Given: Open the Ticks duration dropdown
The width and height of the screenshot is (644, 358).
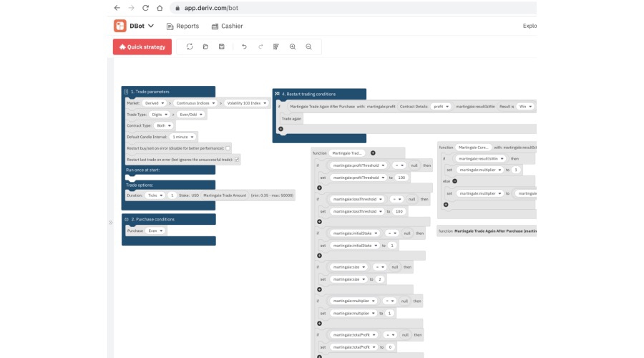Looking at the screenshot, I should [155, 195].
